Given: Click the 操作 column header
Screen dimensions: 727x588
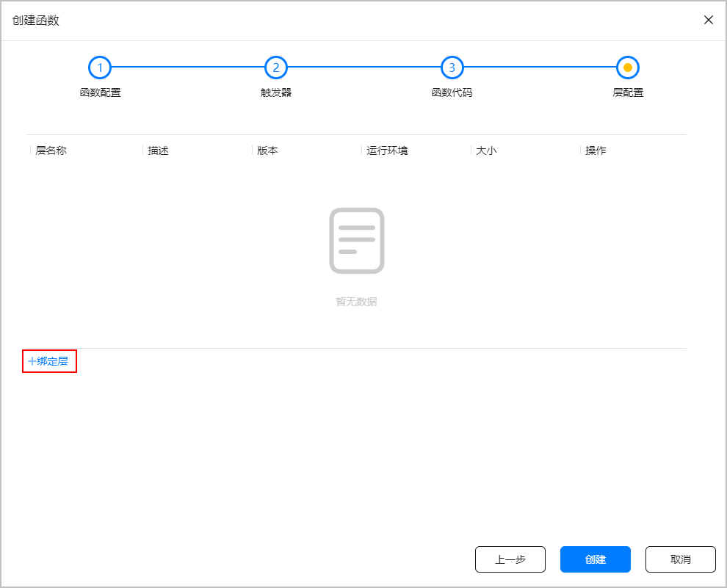Looking at the screenshot, I should (x=596, y=150).
